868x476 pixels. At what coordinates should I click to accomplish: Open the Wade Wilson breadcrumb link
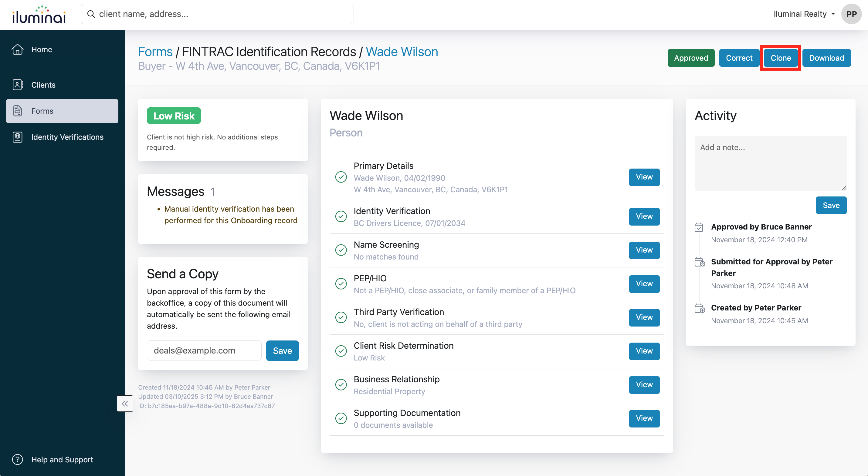click(x=402, y=52)
